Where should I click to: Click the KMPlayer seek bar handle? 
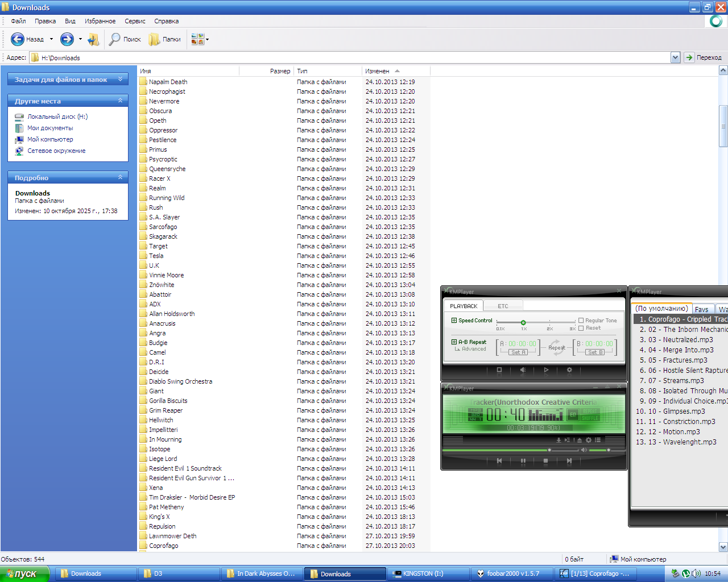[x=549, y=450]
